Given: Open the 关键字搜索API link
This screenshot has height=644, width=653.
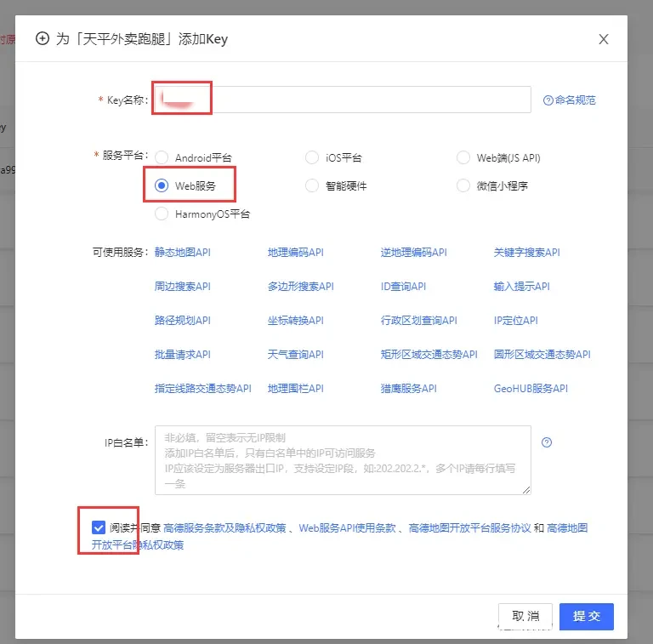Looking at the screenshot, I should pos(527,253).
